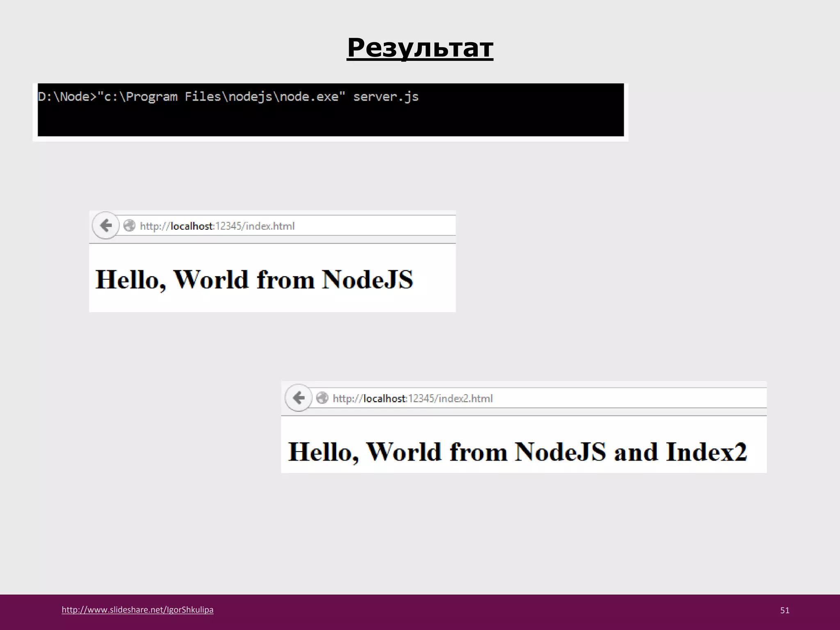Click globe icon beside index.html URL
The image size is (840, 630).
point(129,226)
